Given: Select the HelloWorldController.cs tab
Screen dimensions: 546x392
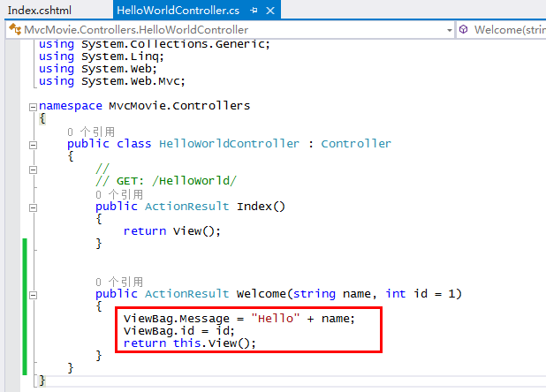Looking at the screenshot, I should (178, 11).
